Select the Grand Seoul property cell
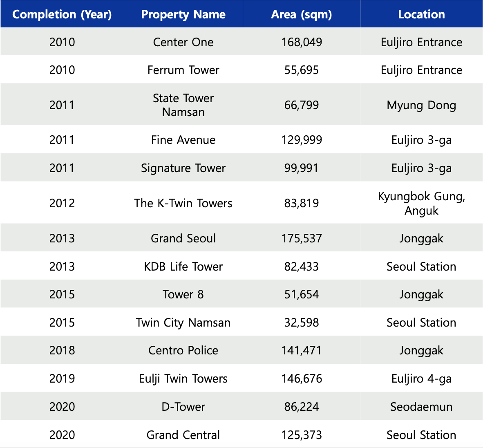Viewport: 483px width, 448px height. pos(183,238)
